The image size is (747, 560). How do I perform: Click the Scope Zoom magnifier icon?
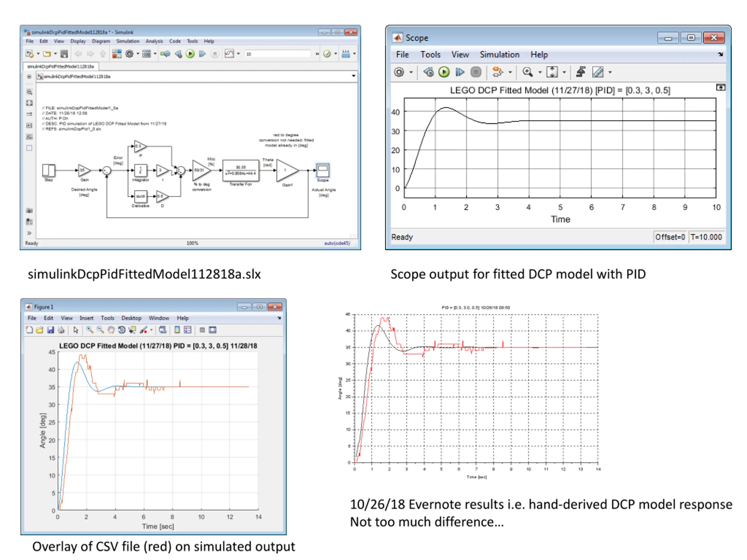(527, 72)
